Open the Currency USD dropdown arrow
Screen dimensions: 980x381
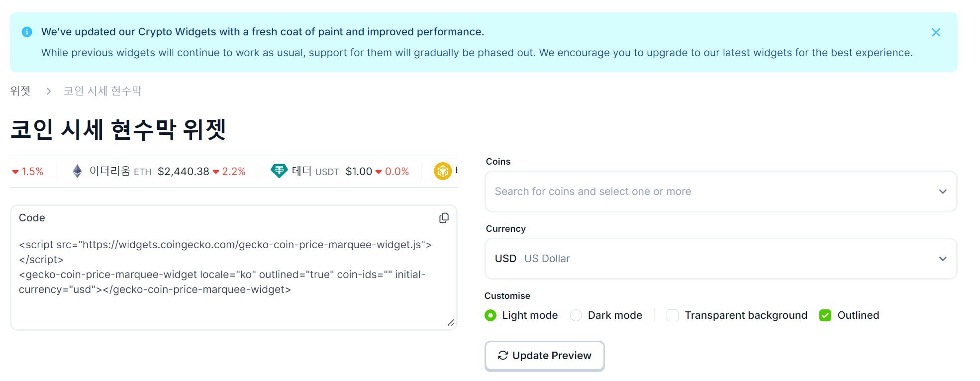pos(942,259)
